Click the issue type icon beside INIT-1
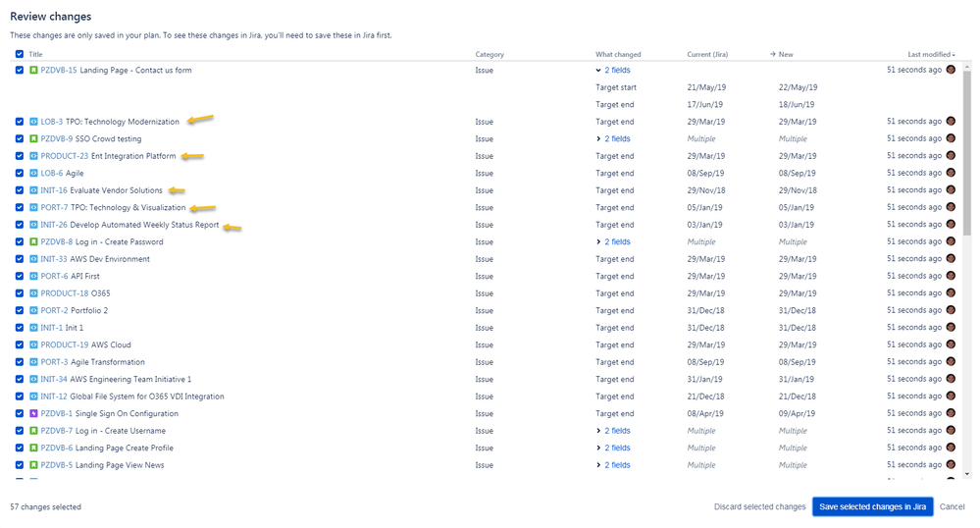 click(33, 328)
